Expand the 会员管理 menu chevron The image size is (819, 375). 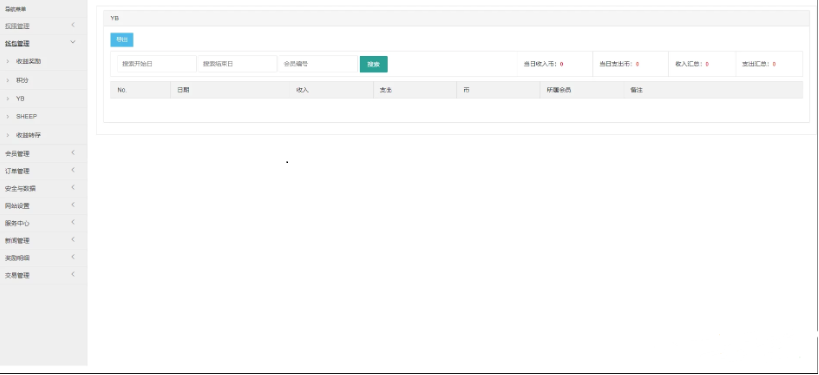coord(73,153)
